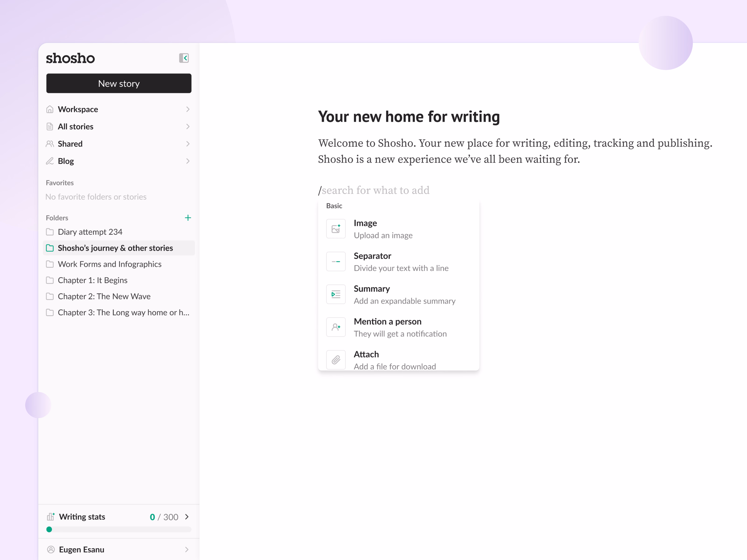Viewport: 747px width, 560px height.
Task: Click the Your new home for writing title
Action: (409, 117)
